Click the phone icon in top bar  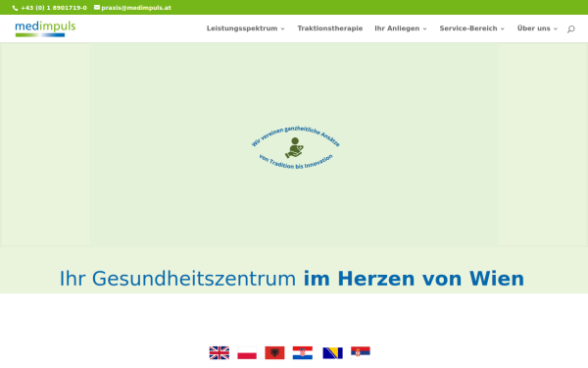coord(15,8)
